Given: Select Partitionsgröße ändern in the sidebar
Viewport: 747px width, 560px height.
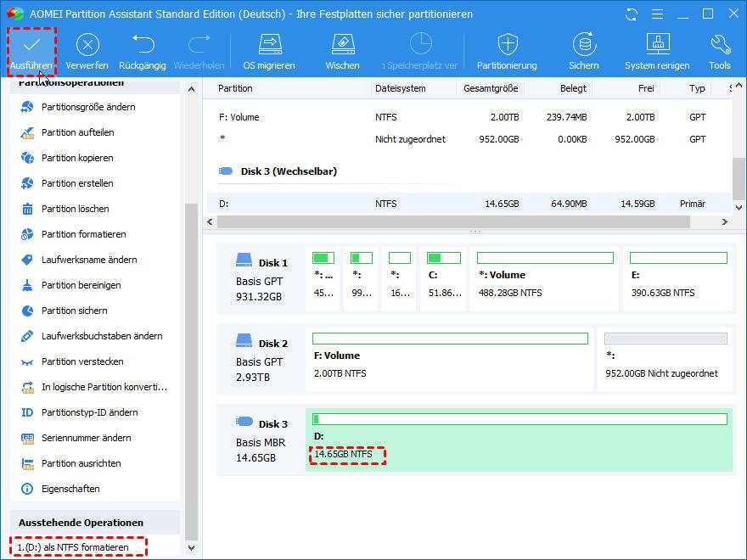Looking at the screenshot, I should 88,107.
